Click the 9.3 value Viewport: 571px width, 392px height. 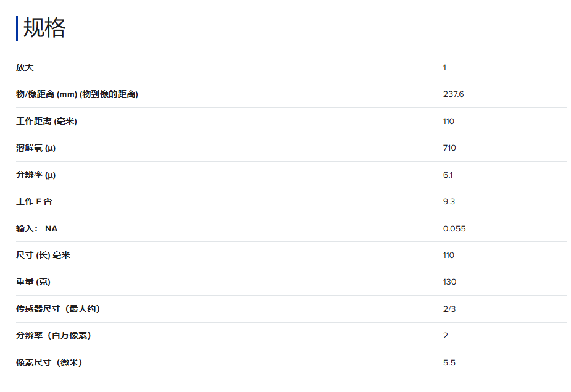pyautogui.click(x=449, y=202)
